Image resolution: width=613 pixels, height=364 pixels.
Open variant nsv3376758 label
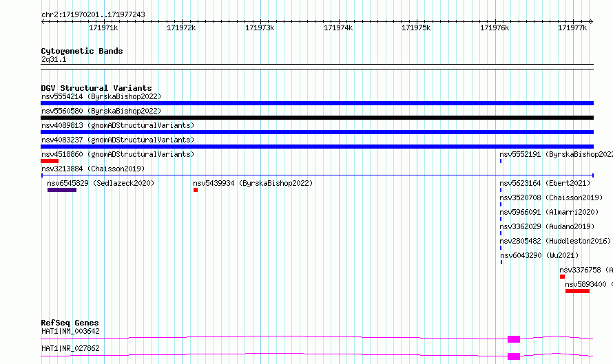(586, 270)
